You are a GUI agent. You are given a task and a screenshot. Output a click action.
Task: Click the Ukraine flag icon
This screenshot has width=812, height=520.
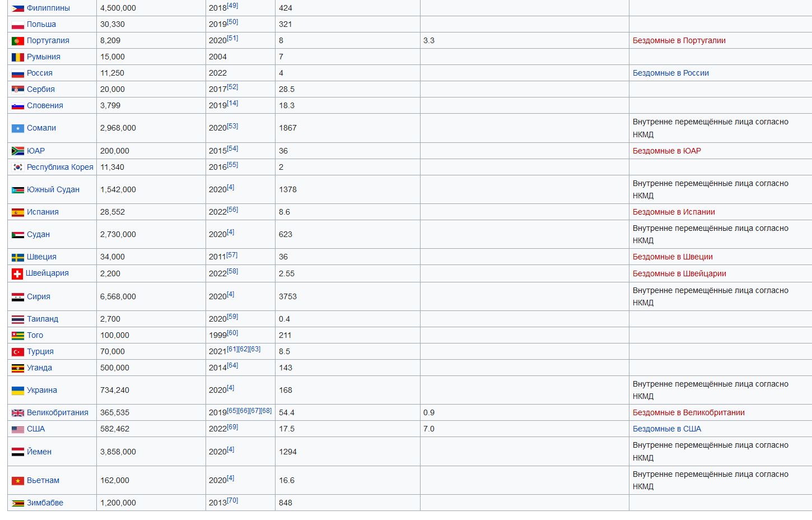pyautogui.click(x=18, y=391)
